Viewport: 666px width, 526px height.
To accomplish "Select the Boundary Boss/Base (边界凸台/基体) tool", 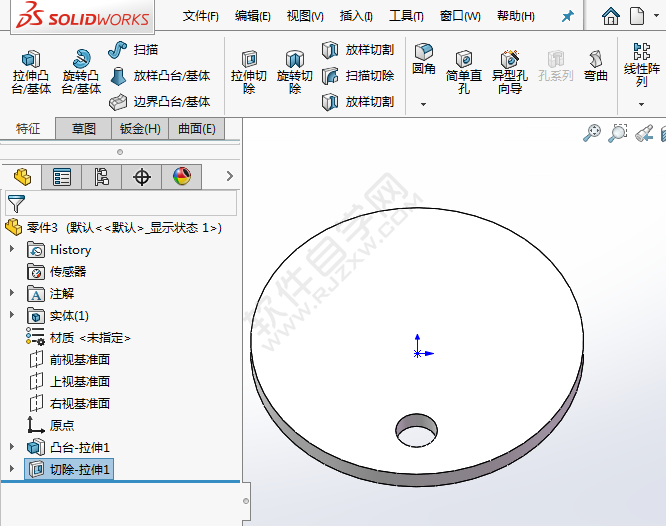I will [x=160, y=102].
